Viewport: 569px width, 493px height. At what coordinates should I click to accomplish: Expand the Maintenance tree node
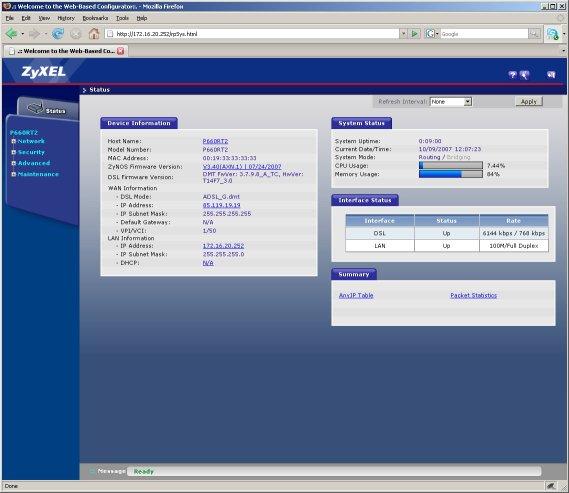click(13, 174)
